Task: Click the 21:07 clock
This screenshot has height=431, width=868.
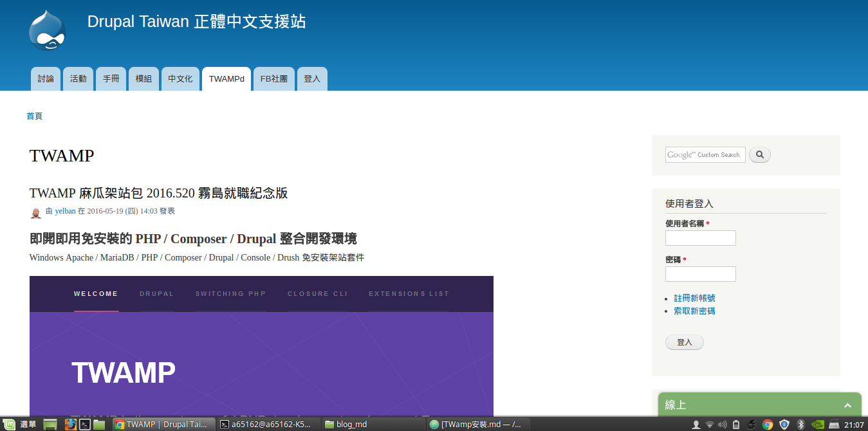Action: 854,425
